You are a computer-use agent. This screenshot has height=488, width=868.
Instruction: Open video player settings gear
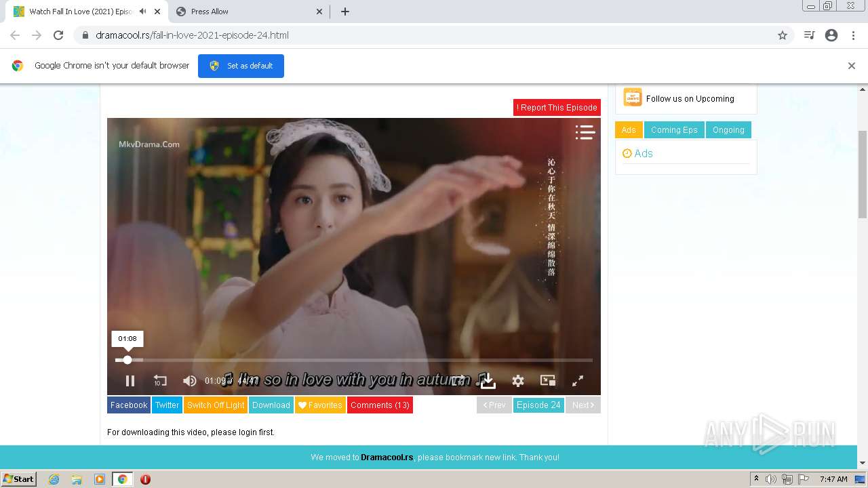(518, 381)
